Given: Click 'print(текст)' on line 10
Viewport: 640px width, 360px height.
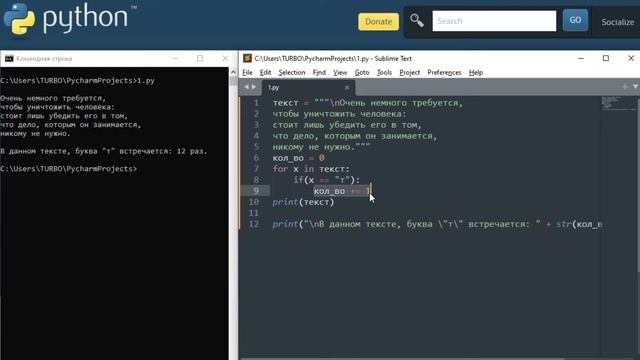Looking at the screenshot, I should (303, 202).
